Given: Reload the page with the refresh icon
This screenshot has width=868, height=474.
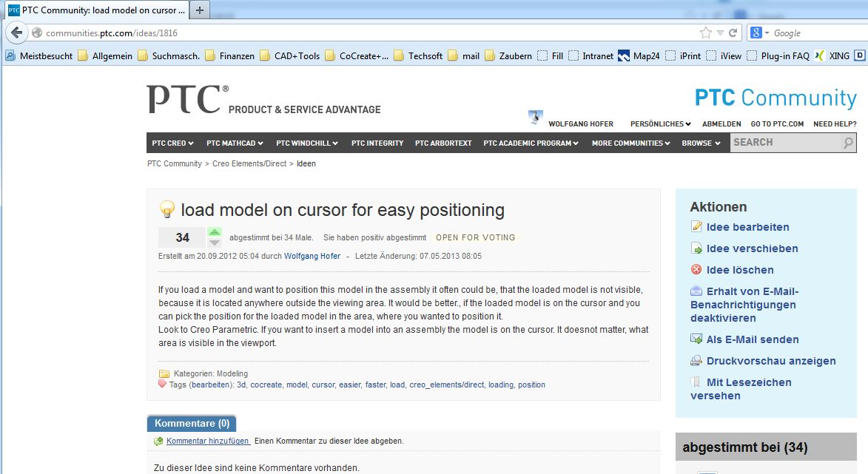Looking at the screenshot, I should [733, 33].
